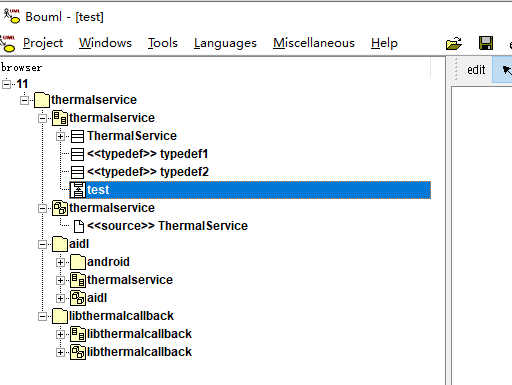Expand the libthermalcallback deployment view
This screenshot has width=512, height=385.
tap(60, 352)
